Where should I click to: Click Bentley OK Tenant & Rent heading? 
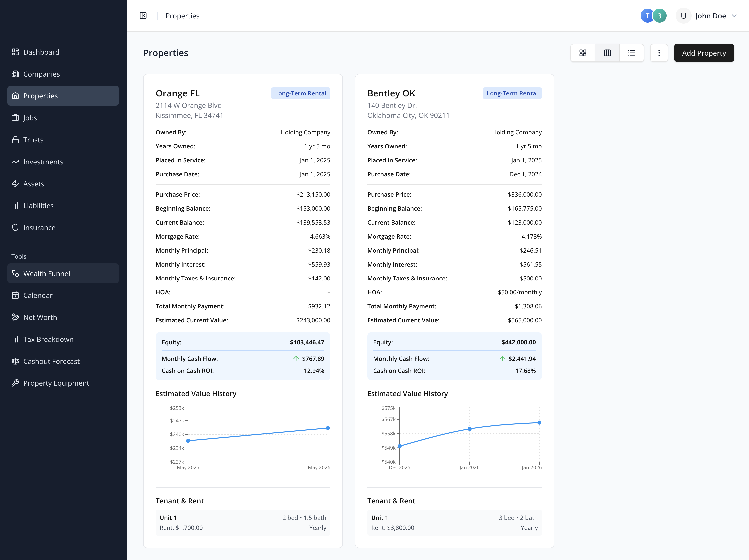click(x=391, y=501)
